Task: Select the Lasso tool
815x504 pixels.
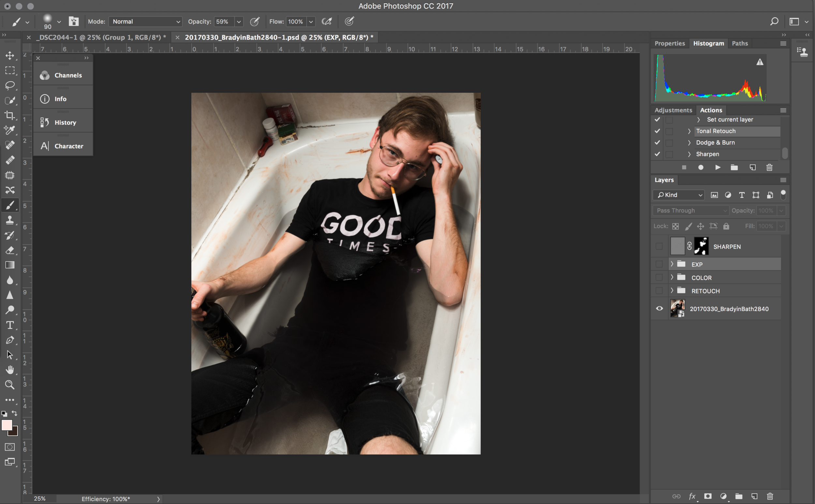Action: (x=10, y=85)
